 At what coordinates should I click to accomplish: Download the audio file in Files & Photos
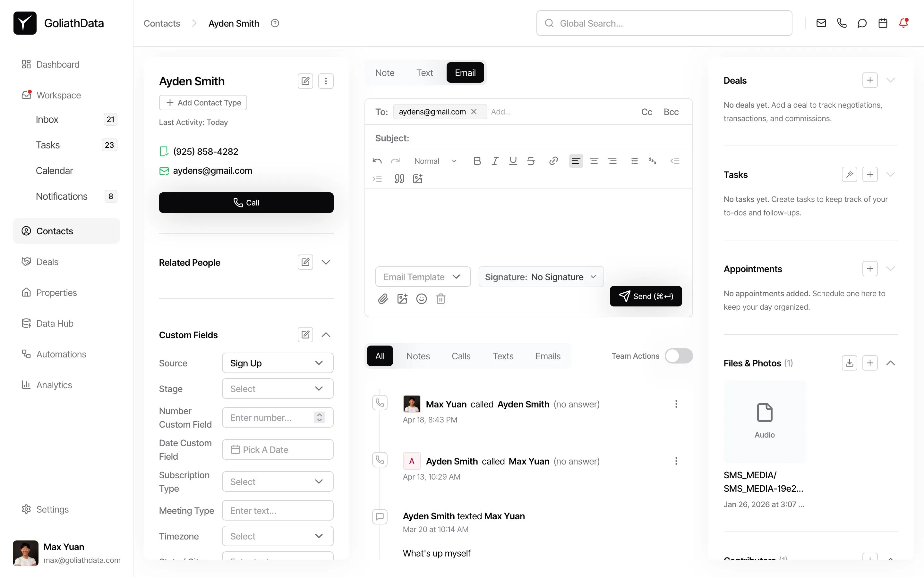849,363
